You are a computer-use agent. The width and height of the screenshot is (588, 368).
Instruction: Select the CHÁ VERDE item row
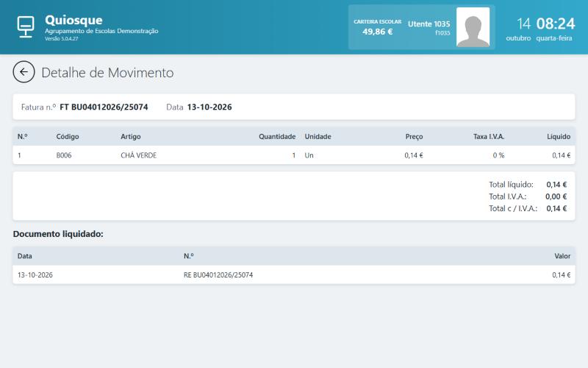tap(293, 155)
